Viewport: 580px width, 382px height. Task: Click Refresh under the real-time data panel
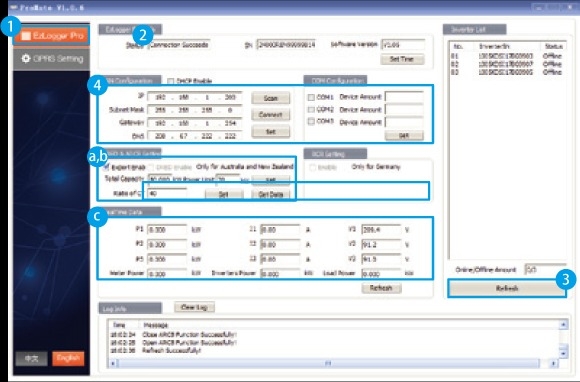pos(381,288)
